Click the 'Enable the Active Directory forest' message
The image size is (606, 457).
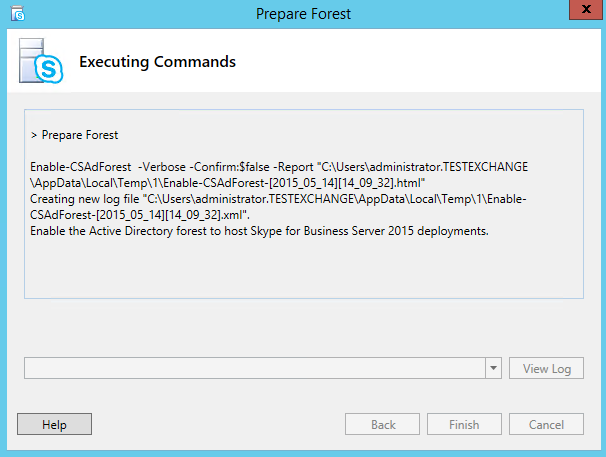point(259,231)
